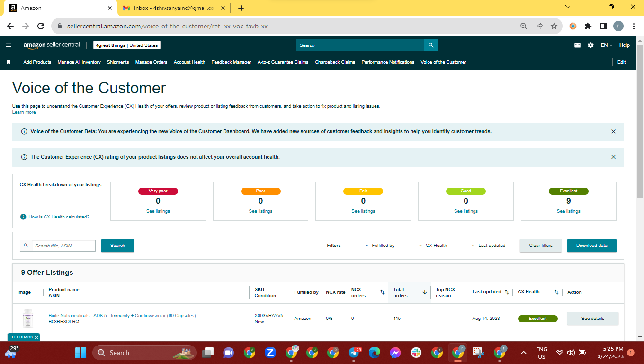Image resolution: width=644 pixels, height=364 pixels.
Task: Open the Learn more link
Action: point(24,112)
